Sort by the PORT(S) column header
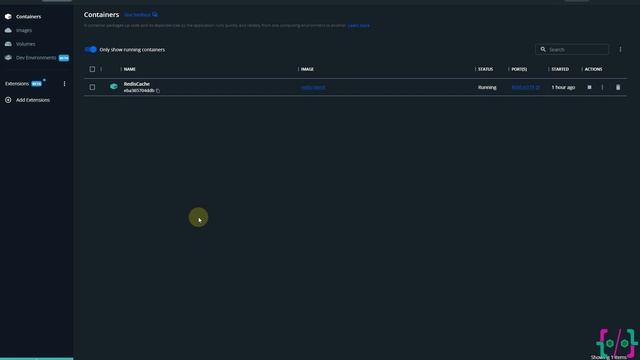 (519, 69)
